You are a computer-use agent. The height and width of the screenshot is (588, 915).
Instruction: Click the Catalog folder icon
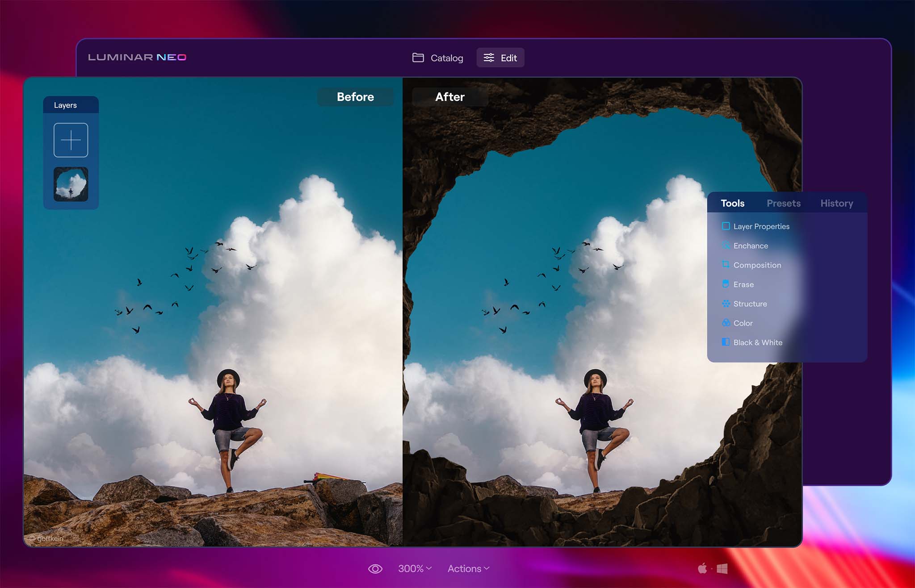coord(418,58)
